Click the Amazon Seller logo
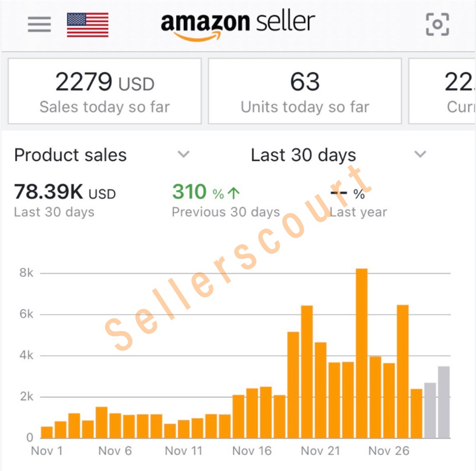 238,24
